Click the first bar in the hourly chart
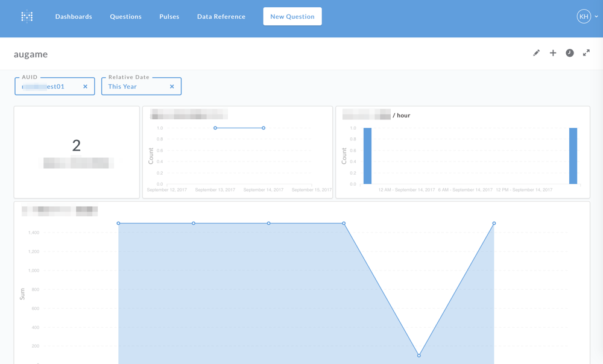The width and height of the screenshot is (603, 364). [368, 155]
